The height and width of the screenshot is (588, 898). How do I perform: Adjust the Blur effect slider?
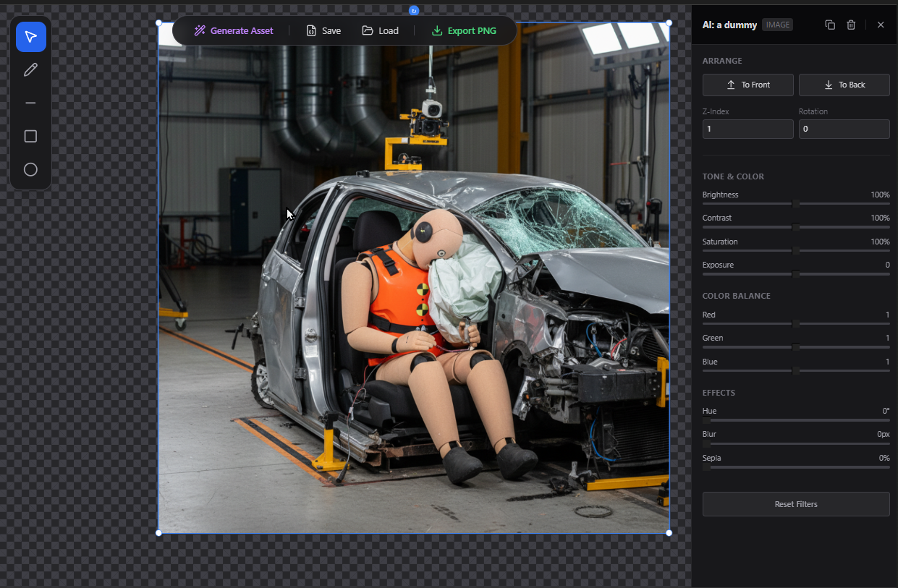(796, 443)
